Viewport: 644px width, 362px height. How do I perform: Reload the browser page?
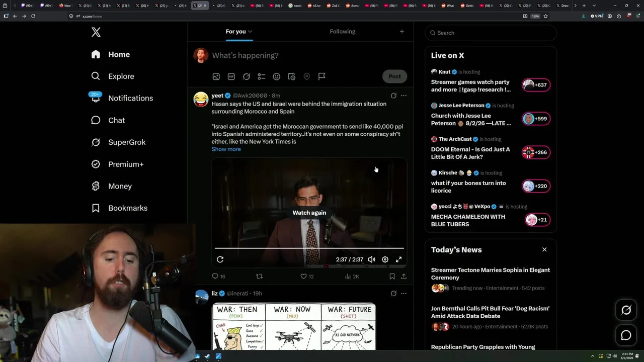point(33,16)
